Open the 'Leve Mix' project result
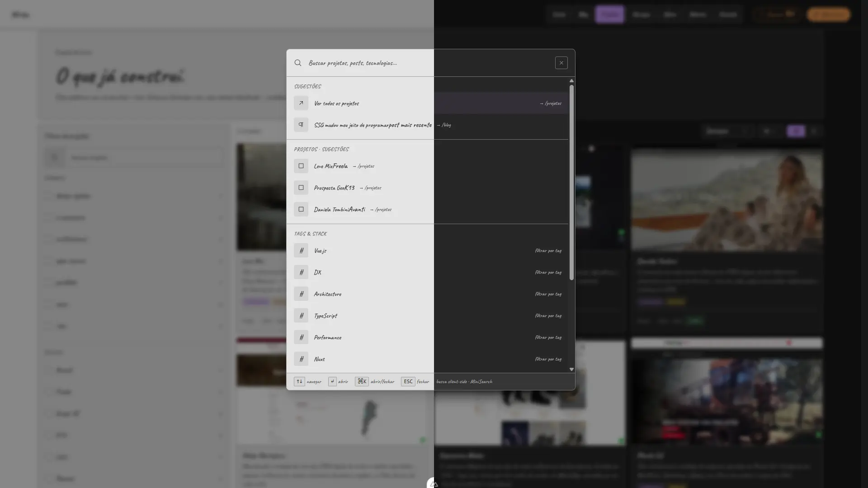868x488 pixels. pyautogui.click(x=428, y=166)
